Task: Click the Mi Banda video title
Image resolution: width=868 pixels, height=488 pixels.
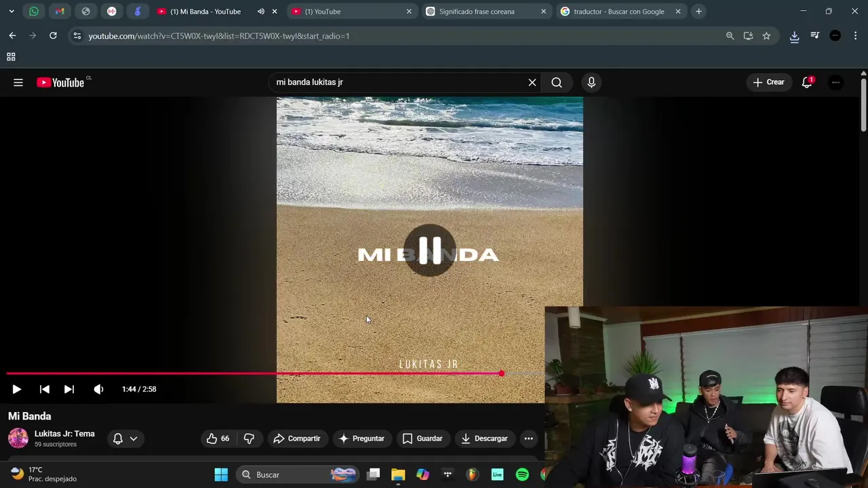Action: tap(30, 416)
